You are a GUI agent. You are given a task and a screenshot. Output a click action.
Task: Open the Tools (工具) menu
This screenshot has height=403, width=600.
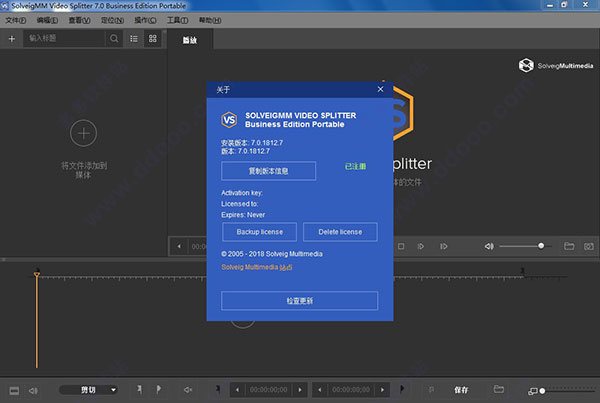tap(178, 20)
